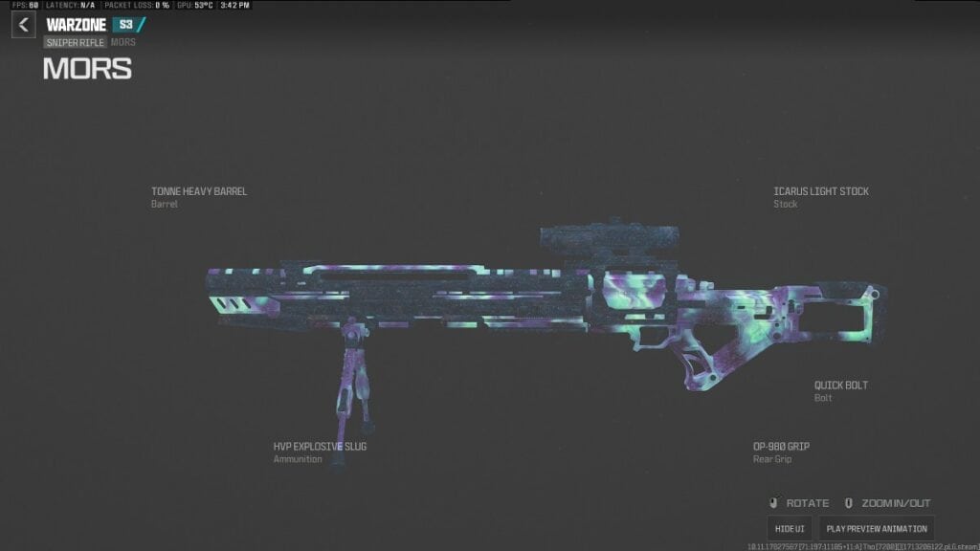Select the MORS breadcrumb label
The width and height of the screenshot is (980, 551).
122,42
